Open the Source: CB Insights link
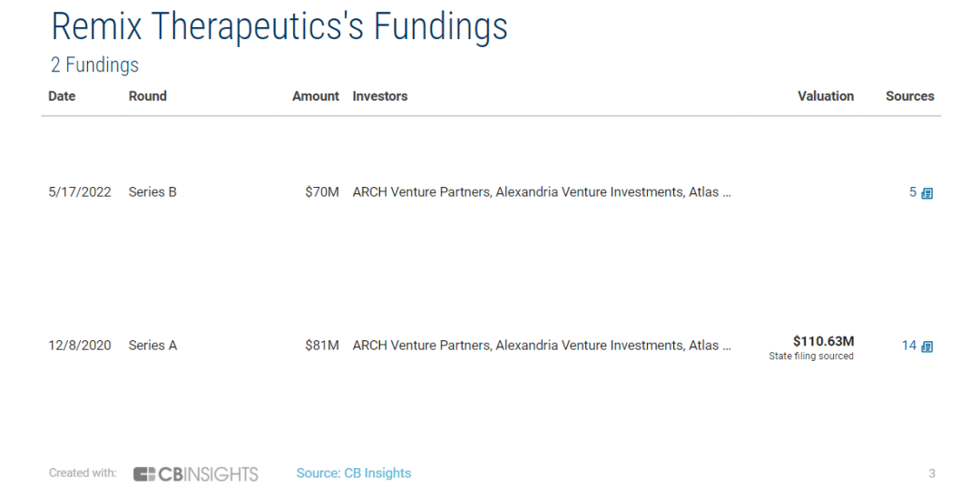Viewport: 980px width, 488px height. tap(353, 473)
